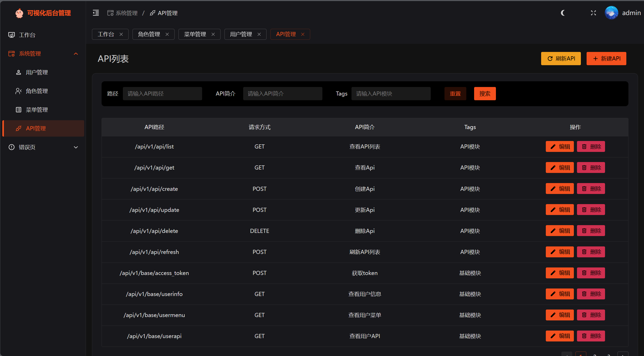This screenshot has height=356, width=644.
Task: Click the 查看用户菜单 description cell
Action: (x=365, y=315)
